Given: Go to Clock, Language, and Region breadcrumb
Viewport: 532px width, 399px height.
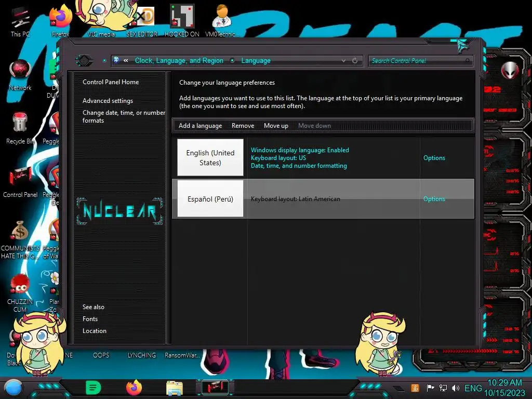Looking at the screenshot, I should coord(179,61).
